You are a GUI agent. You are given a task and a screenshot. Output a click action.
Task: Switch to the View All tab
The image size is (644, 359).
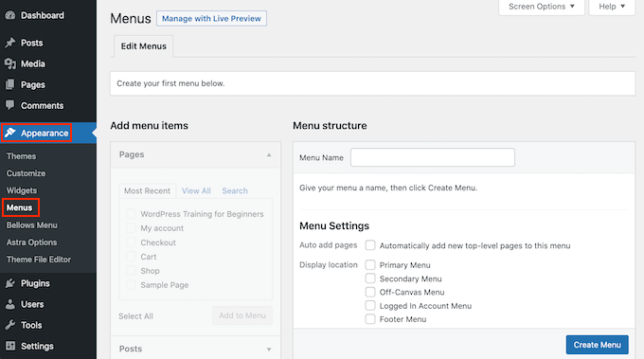pyautogui.click(x=196, y=190)
